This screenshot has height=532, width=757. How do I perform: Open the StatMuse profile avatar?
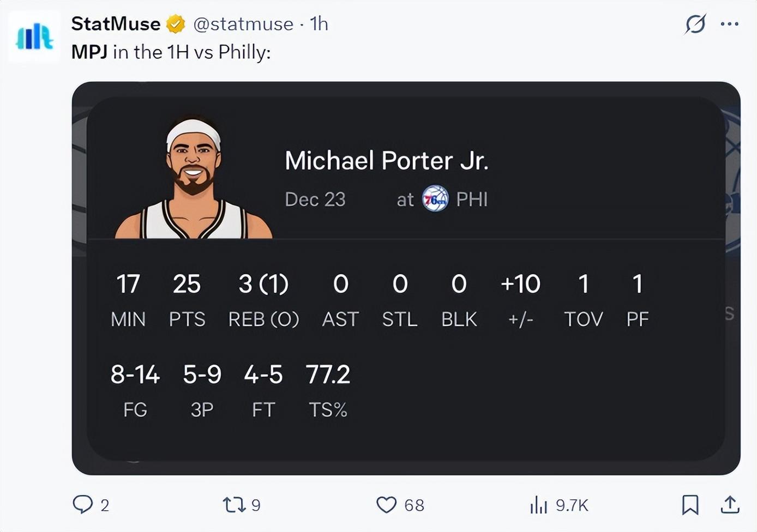[x=34, y=37]
